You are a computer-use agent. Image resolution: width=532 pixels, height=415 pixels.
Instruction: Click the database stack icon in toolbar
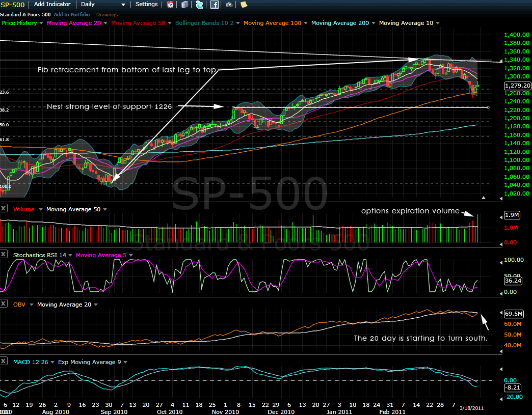pos(185,5)
